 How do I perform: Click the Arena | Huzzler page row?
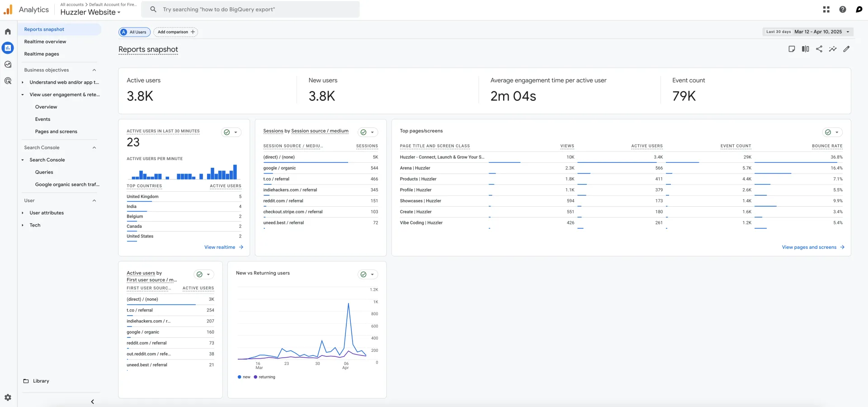click(621, 168)
